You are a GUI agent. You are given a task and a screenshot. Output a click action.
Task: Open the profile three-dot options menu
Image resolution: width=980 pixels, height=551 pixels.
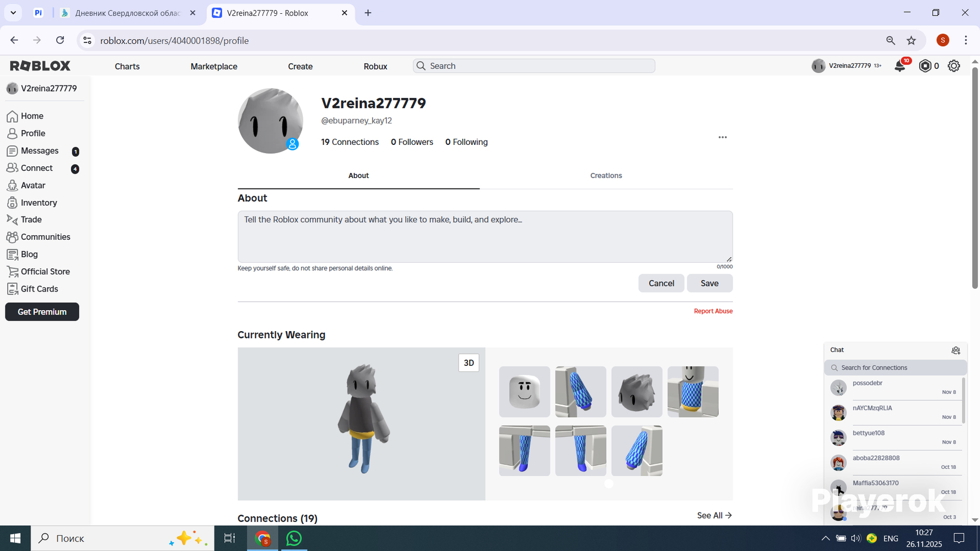click(x=723, y=137)
